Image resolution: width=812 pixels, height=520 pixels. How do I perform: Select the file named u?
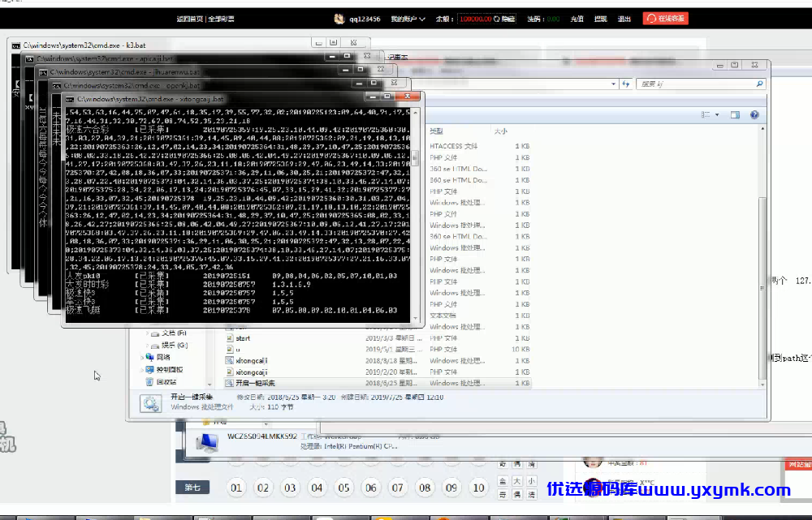[x=238, y=350]
